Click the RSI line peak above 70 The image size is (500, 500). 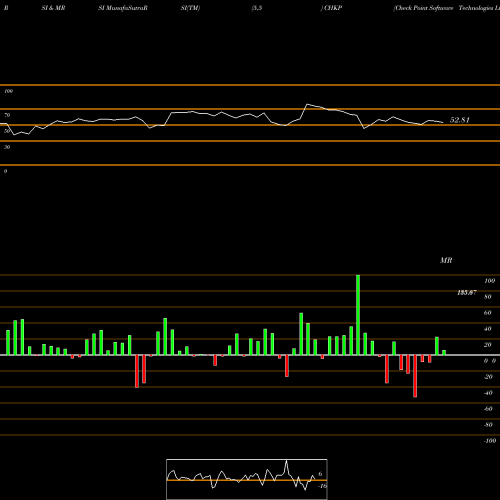click(307, 104)
